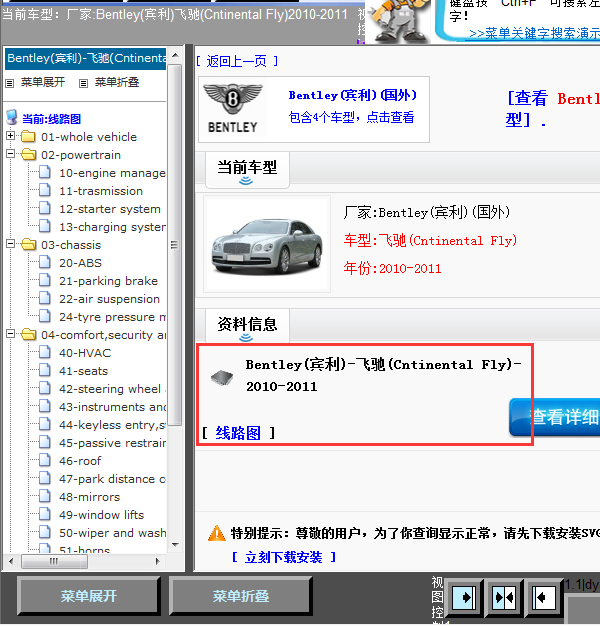Open 线路图 link in info box
Image resolution: width=600 pixels, height=626 pixels.
click(238, 433)
